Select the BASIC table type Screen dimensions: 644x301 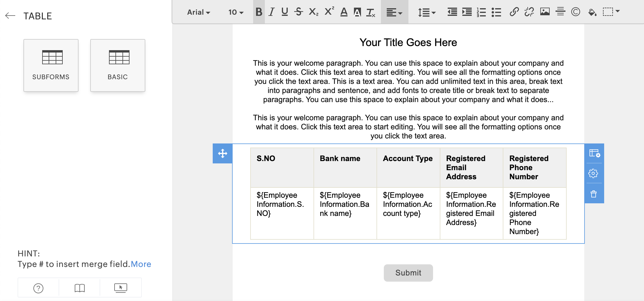point(118,65)
